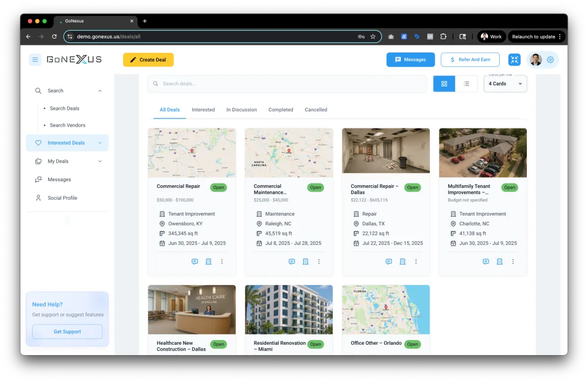Screen dimensions: 588x382
Task: Bookmark this page with the star icon
Action: point(373,37)
